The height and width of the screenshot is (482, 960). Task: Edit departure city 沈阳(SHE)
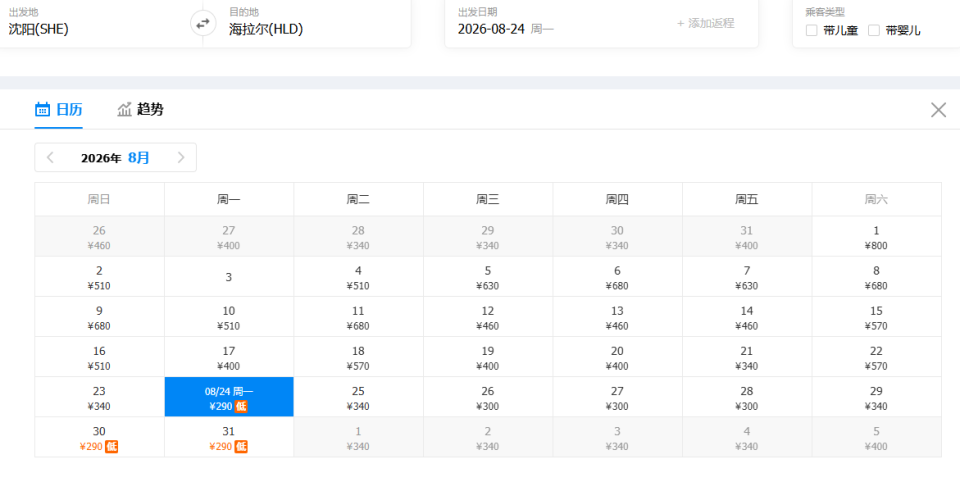point(39,29)
